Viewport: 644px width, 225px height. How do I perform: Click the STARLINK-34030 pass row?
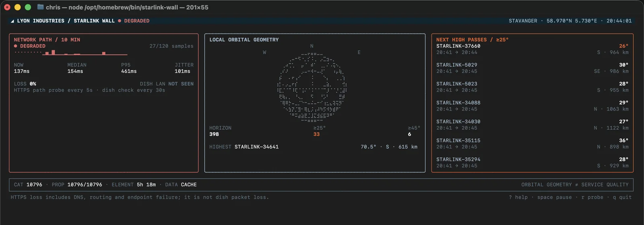[532, 125]
